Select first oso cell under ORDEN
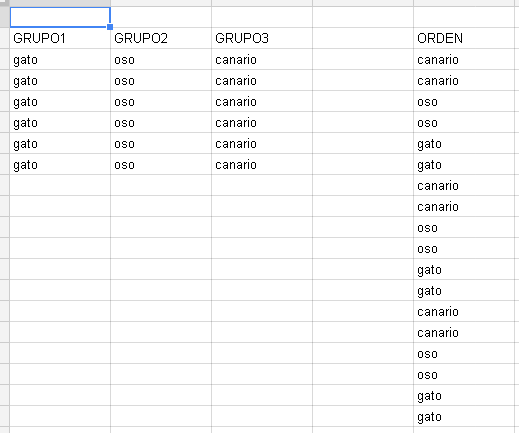Image resolution: width=519 pixels, height=433 pixels. click(x=464, y=101)
